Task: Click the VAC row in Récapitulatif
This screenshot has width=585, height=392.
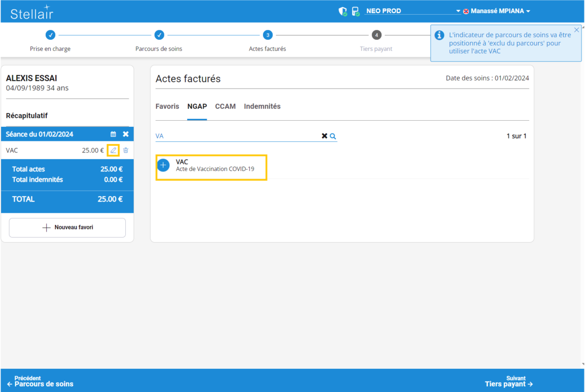Action: tap(67, 150)
